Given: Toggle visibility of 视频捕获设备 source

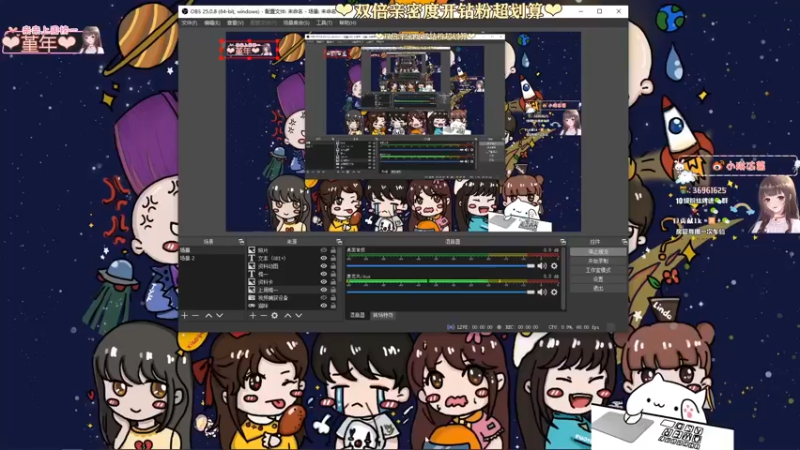Looking at the screenshot, I should (323, 298).
